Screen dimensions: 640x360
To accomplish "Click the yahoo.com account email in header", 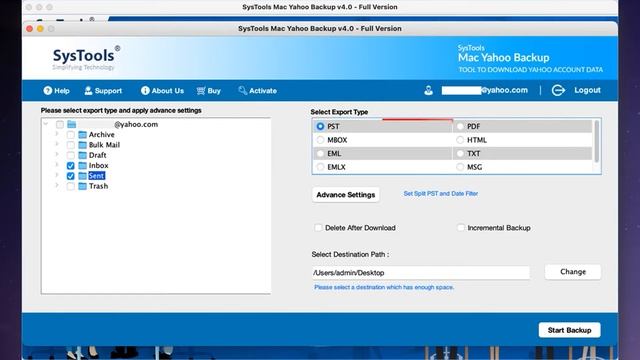I will pos(484,90).
